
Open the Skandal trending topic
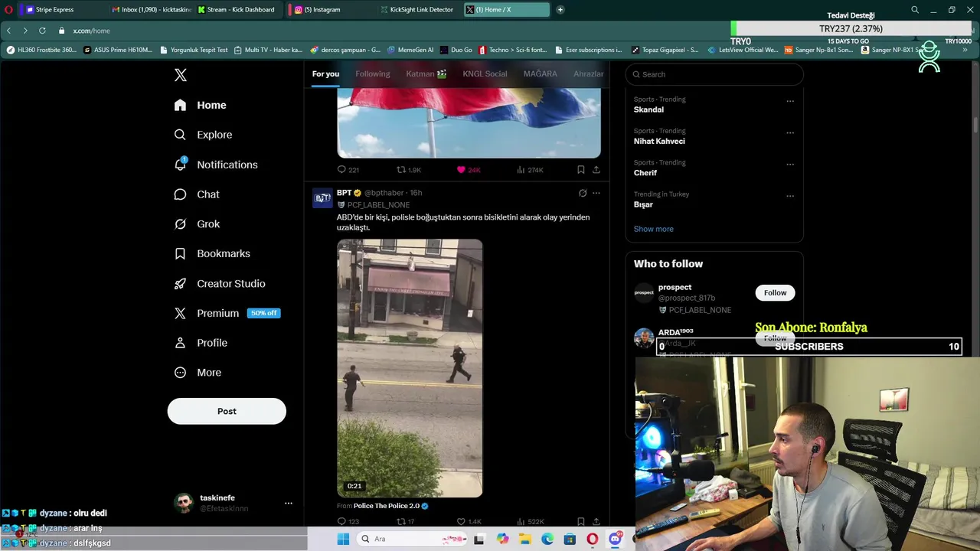(x=648, y=109)
